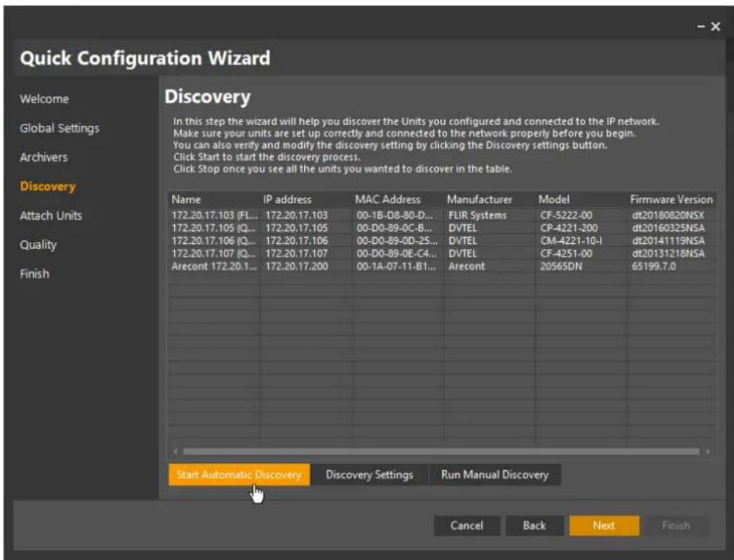Viewport: 734px width, 560px height.
Task: Select the unit named 172.20.17.103 (FL...
Action: [214, 216]
